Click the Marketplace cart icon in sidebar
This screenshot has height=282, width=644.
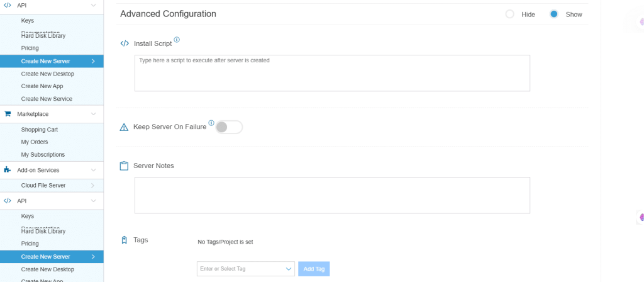pos(8,114)
